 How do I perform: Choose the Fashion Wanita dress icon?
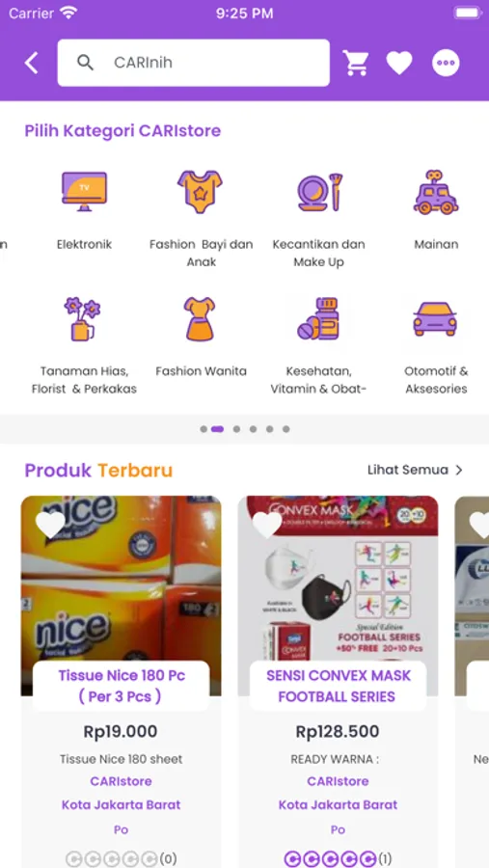200,319
